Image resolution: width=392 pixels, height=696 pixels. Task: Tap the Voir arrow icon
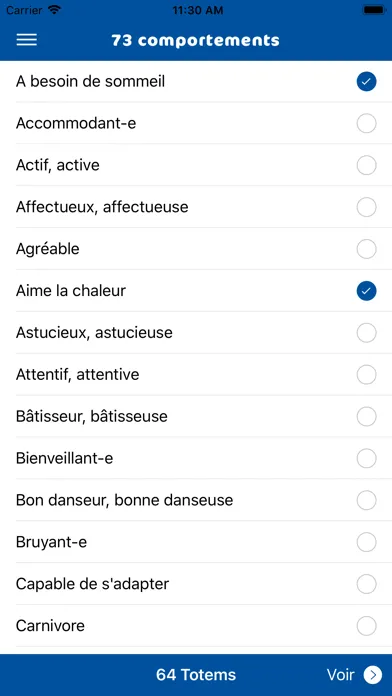[372, 675]
